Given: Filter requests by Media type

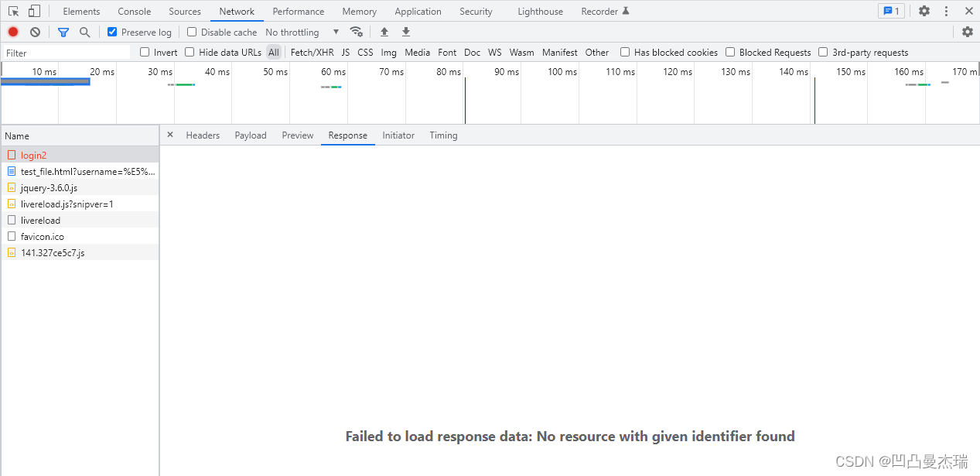Looking at the screenshot, I should [418, 53].
